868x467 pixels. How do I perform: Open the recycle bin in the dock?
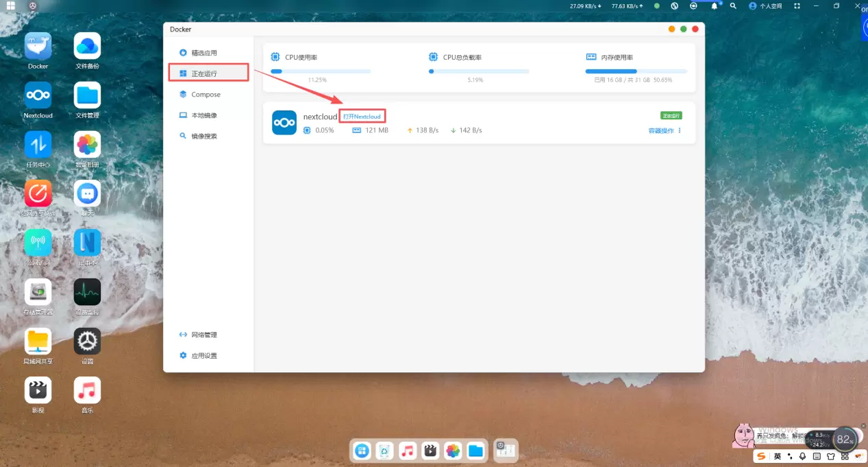(385, 451)
